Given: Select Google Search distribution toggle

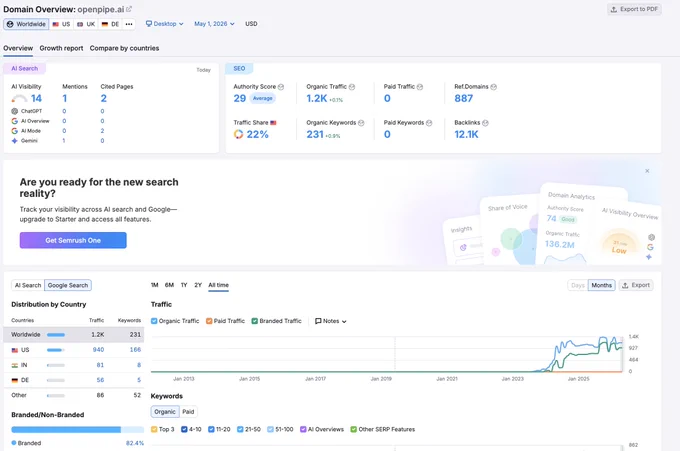Looking at the screenshot, I should (x=68, y=285).
